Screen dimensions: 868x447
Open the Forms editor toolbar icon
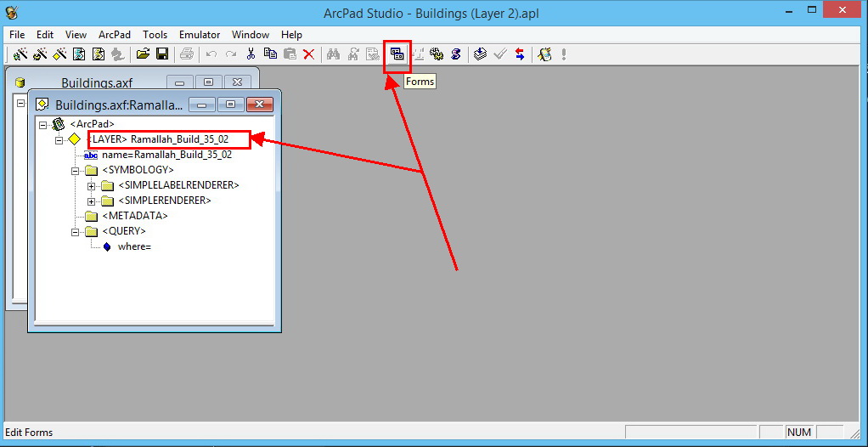click(397, 54)
